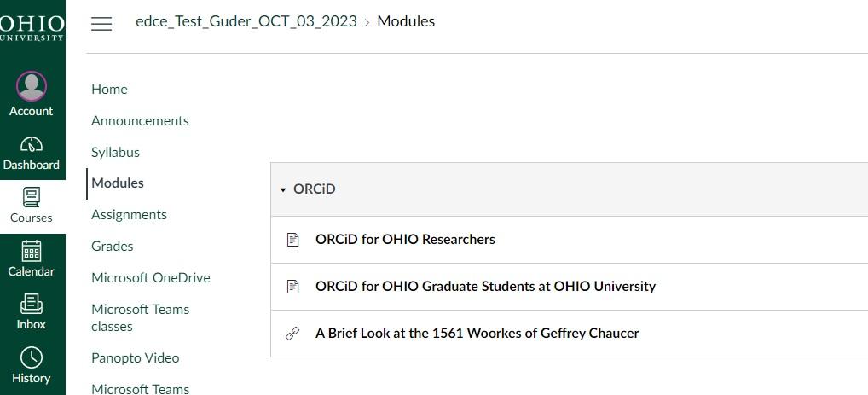Open Inbox icon in global navigation
The height and width of the screenshot is (395, 868).
tap(32, 304)
